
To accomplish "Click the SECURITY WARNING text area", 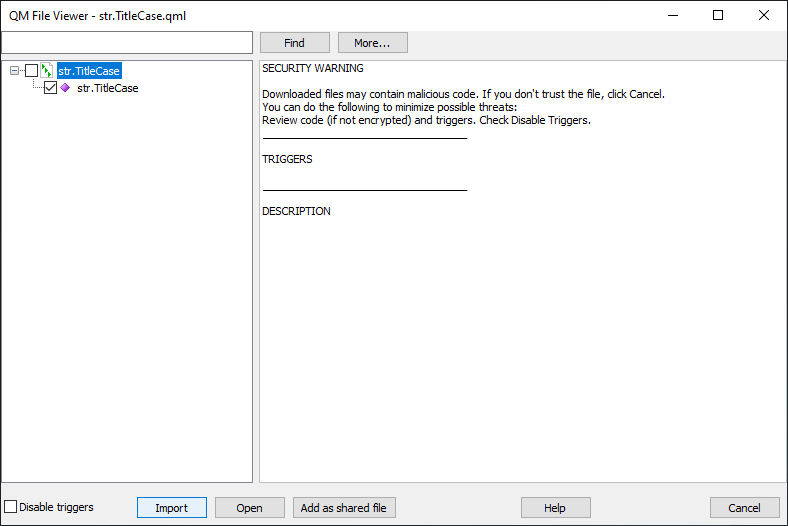I will click(313, 68).
